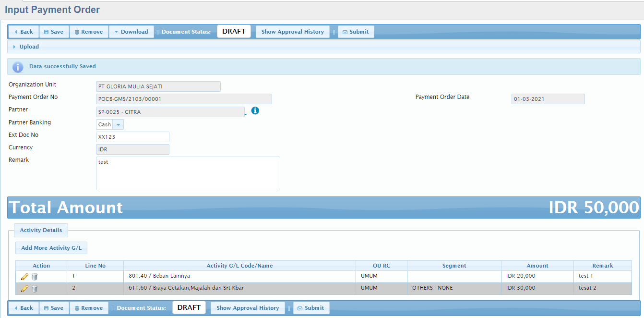644x318 pixels.
Task: Delete line 1 with trash icon
Action: [x=35, y=277]
